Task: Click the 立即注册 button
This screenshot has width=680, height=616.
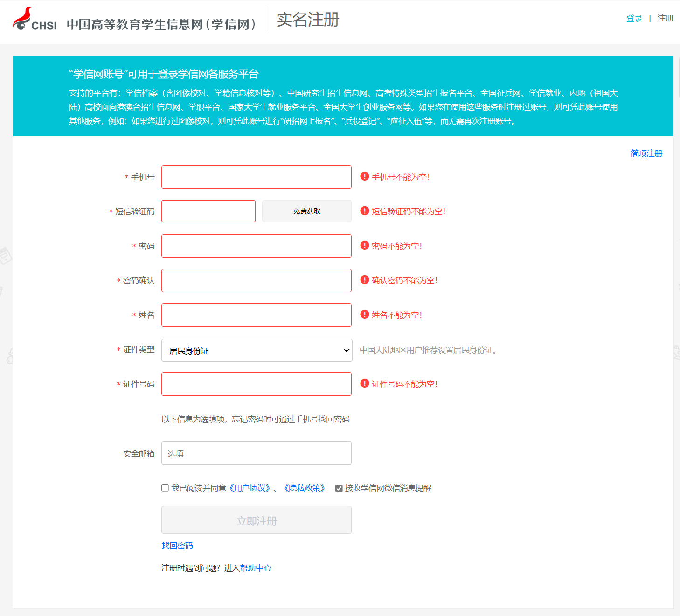Action: (x=257, y=520)
